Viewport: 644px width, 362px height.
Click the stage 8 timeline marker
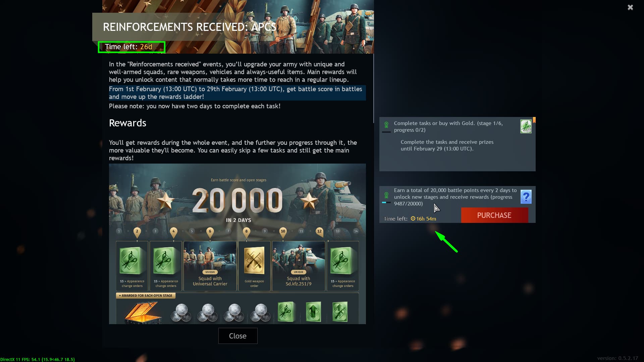(x=247, y=232)
